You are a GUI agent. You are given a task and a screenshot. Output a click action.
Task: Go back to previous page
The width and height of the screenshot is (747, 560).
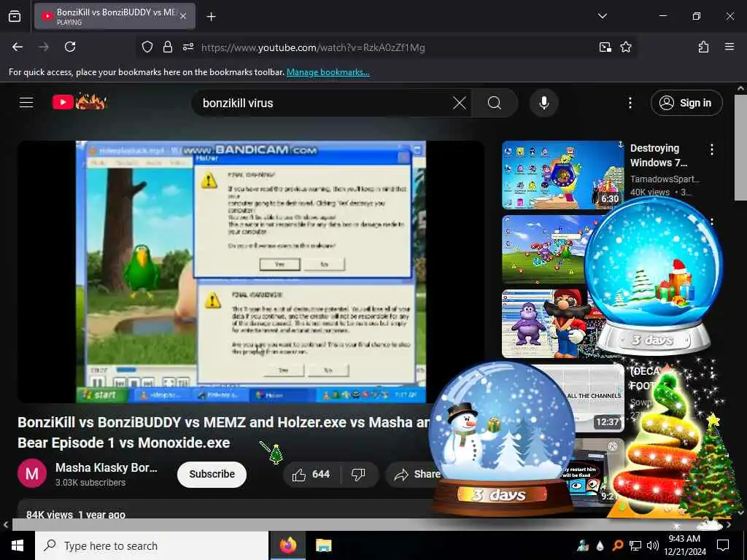[18, 47]
